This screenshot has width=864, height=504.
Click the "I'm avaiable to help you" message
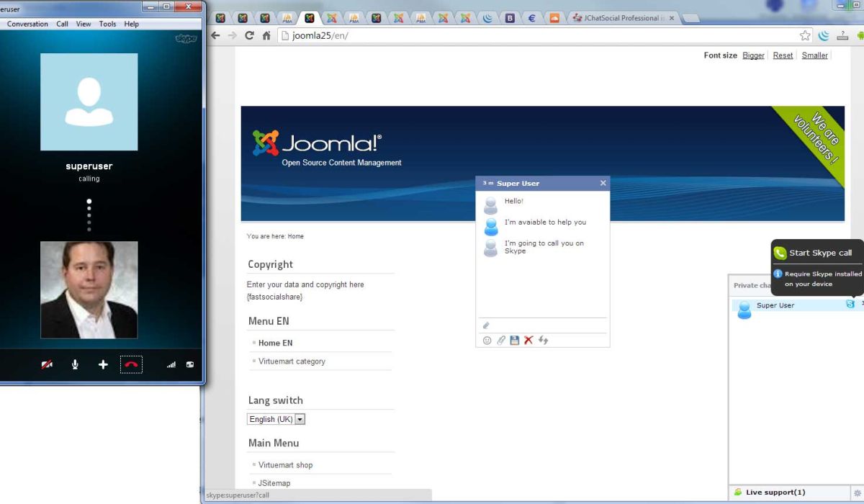(x=545, y=222)
